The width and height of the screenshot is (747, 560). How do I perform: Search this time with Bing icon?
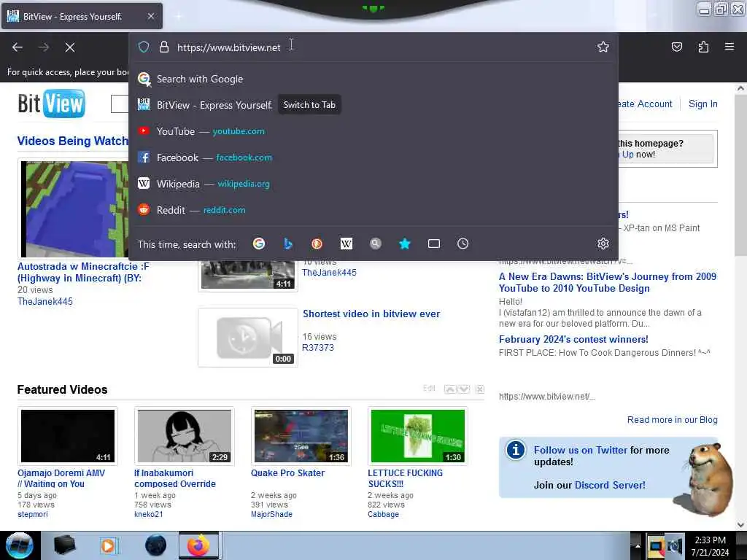coord(287,244)
